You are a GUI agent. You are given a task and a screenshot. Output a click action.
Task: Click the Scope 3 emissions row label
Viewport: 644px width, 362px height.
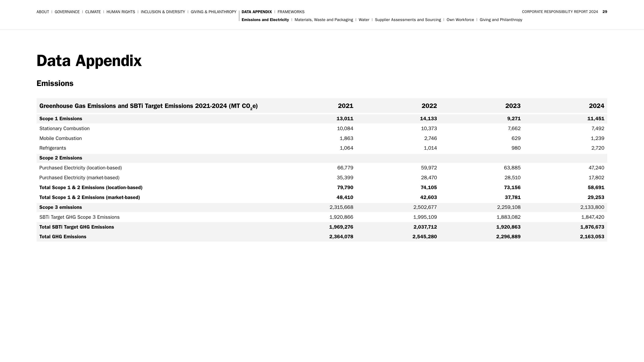point(61,207)
